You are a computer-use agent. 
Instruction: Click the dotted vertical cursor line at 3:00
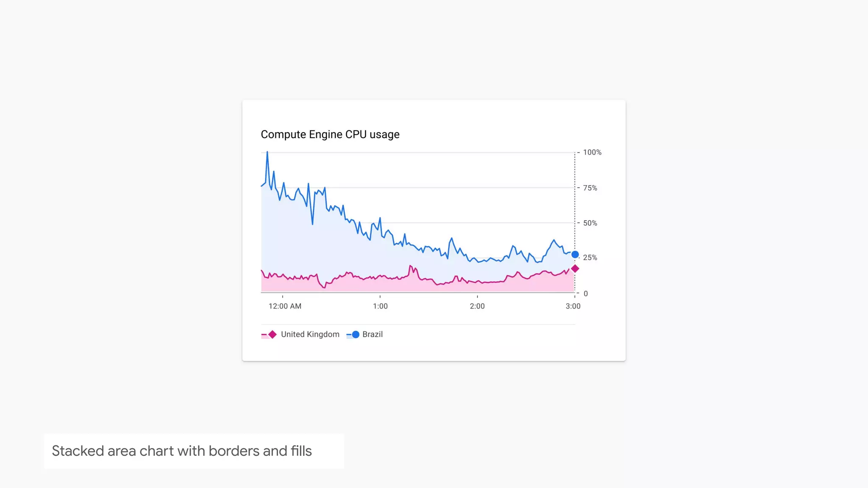click(575, 203)
